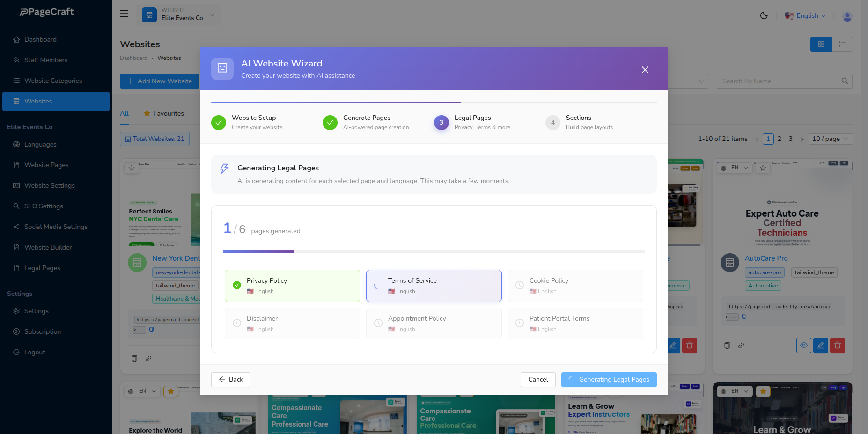
Task: Toggle favourite star on AutoCare Pro card
Action: [763, 168]
